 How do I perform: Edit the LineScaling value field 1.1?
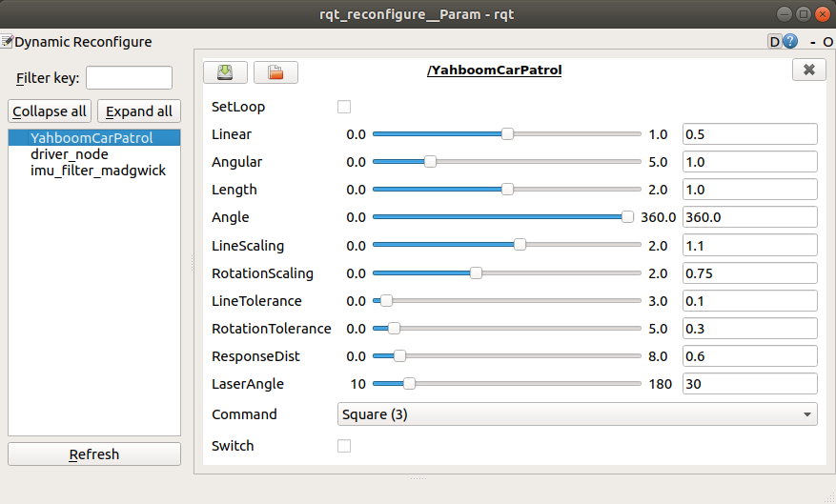tap(749, 245)
